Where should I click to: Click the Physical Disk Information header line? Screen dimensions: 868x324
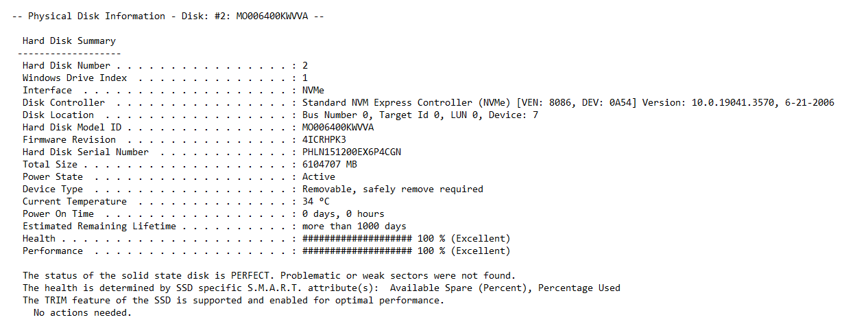(167, 16)
